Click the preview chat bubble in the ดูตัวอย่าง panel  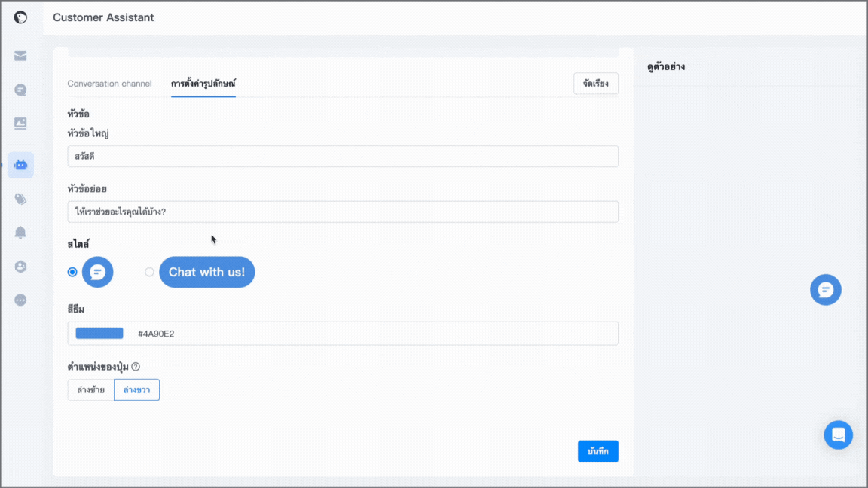[x=825, y=290]
